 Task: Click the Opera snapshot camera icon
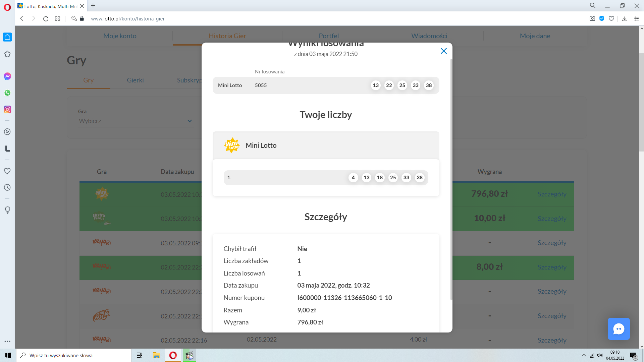point(592,19)
